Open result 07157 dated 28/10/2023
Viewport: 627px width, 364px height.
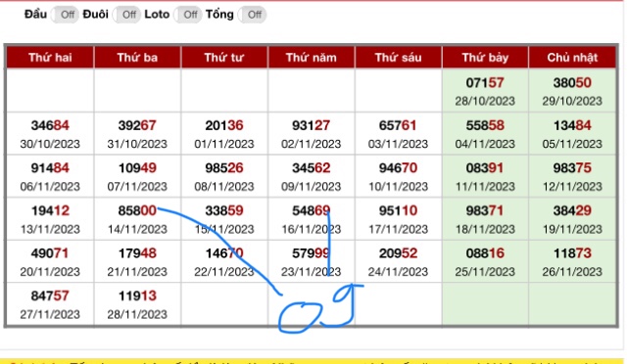pos(485,91)
